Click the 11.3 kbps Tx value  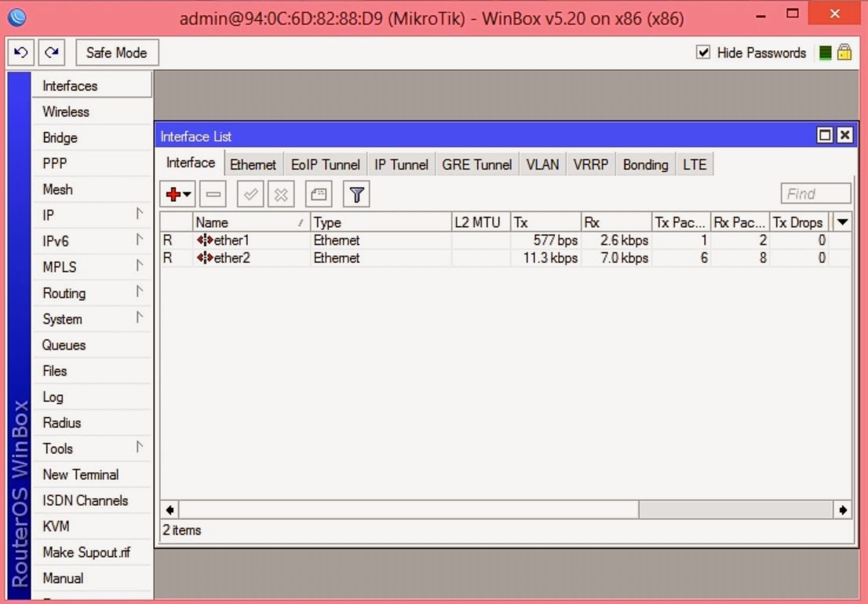pyautogui.click(x=551, y=258)
